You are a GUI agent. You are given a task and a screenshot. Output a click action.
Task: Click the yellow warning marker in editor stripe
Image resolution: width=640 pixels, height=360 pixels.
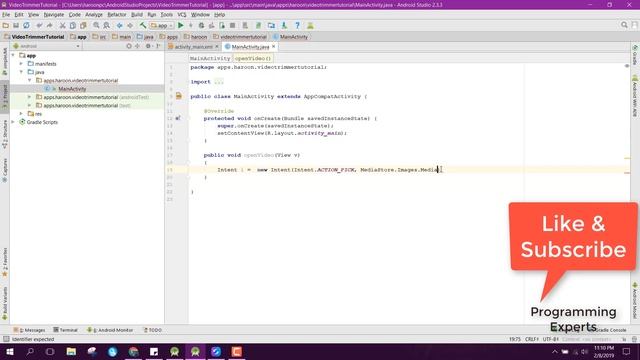tap(627, 158)
